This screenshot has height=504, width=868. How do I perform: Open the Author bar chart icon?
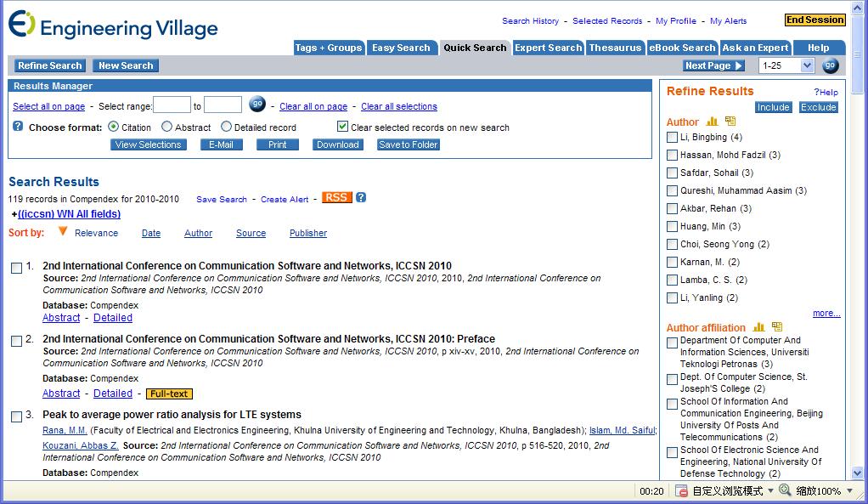(x=712, y=121)
